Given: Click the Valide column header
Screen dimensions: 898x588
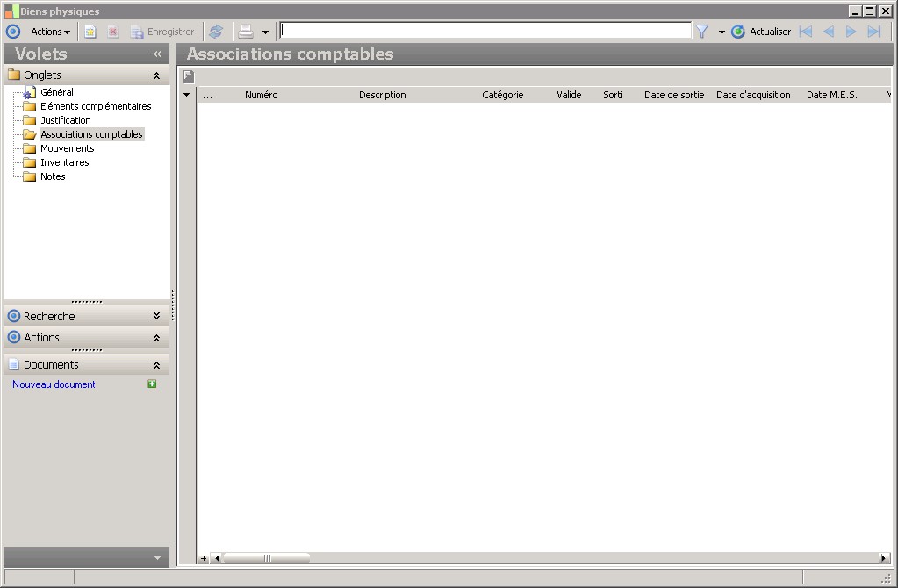Looking at the screenshot, I should (x=569, y=95).
